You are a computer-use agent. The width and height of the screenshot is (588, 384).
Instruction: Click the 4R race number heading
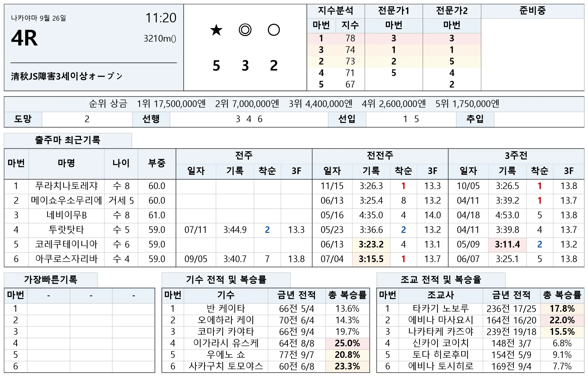tap(24, 38)
